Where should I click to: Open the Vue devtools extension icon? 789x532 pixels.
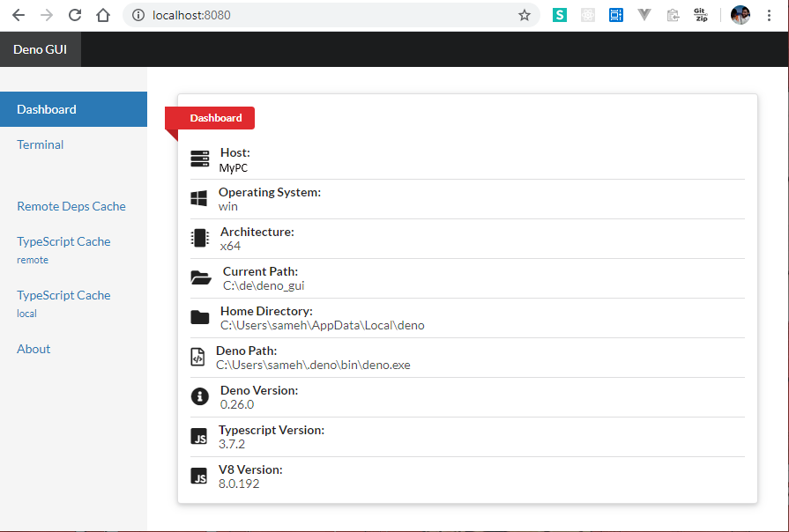click(x=644, y=15)
